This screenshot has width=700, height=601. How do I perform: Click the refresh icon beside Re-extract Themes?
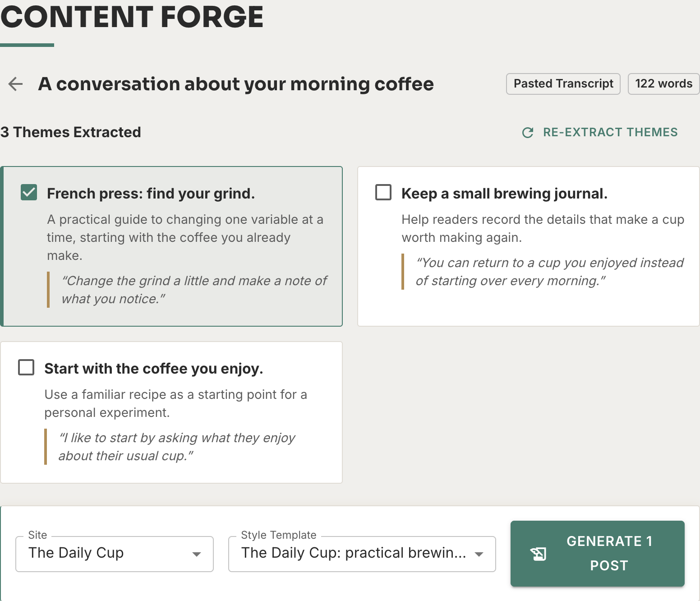[528, 133]
